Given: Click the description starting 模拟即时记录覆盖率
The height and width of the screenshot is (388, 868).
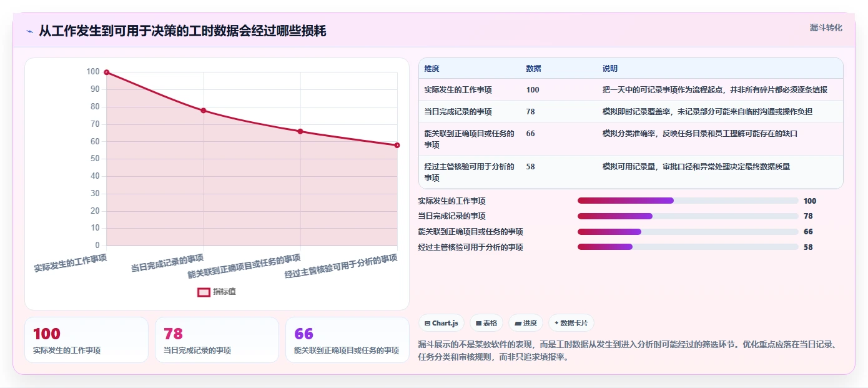Looking at the screenshot, I should point(708,112).
